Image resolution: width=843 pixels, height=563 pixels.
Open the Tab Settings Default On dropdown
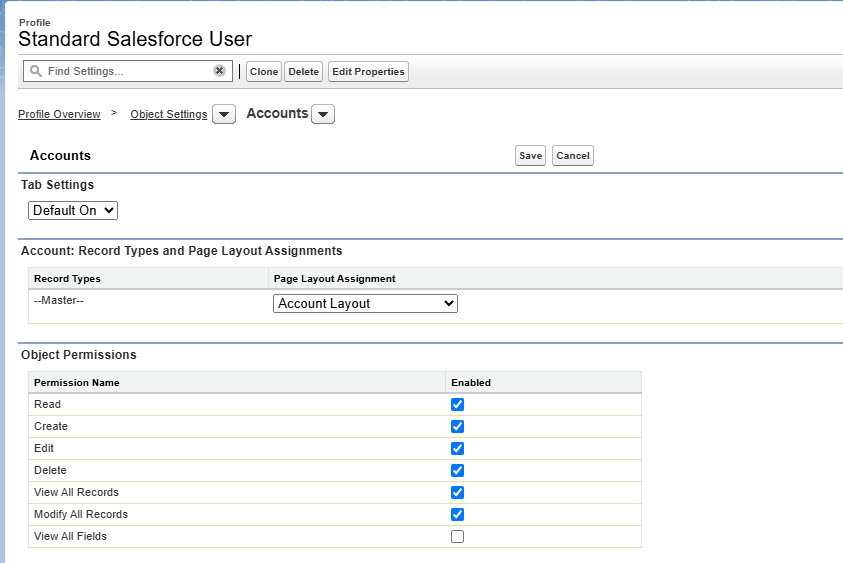tap(73, 211)
